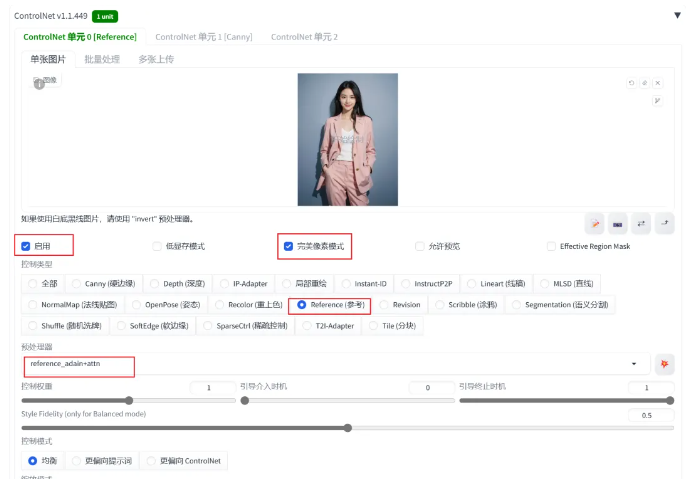The width and height of the screenshot is (687, 481).
Task: Click the info icon on the image label
Action: (39, 84)
